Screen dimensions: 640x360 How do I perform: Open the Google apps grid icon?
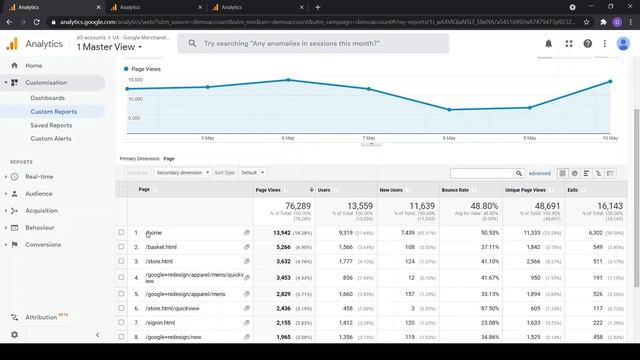(x=569, y=43)
